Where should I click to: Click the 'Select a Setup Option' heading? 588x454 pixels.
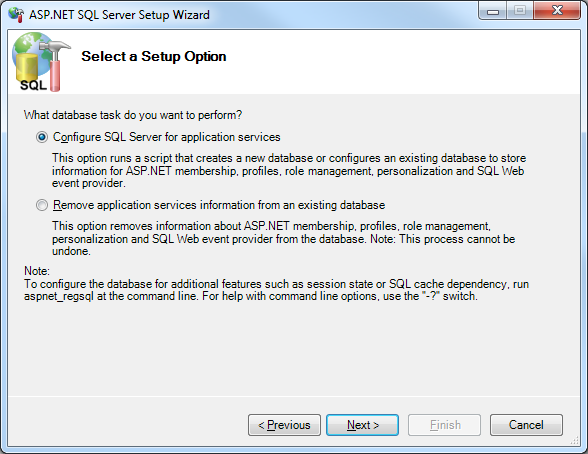click(154, 56)
